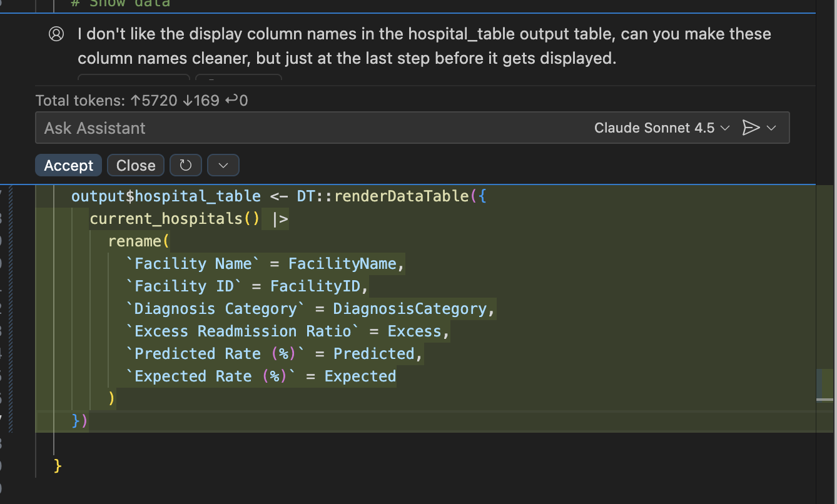This screenshot has width=837, height=504.
Task: Close the inline assistant suggestion
Action: pyautogui.click(x=136, y=165)
